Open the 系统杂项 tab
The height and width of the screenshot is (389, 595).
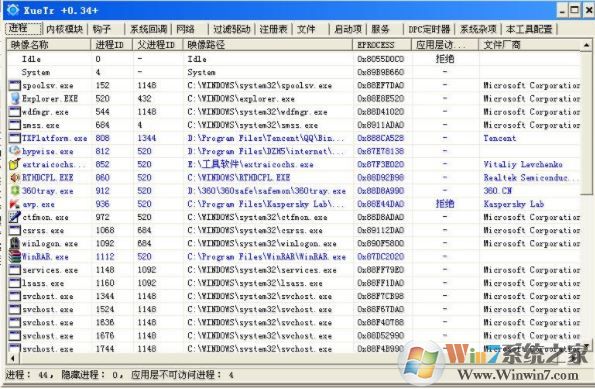[478, 29]
